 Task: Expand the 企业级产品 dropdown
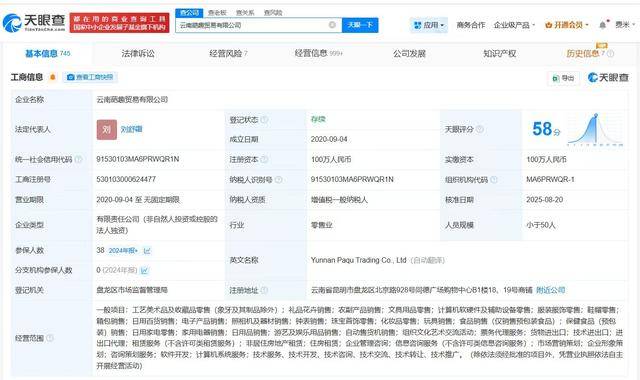point(514,25)
